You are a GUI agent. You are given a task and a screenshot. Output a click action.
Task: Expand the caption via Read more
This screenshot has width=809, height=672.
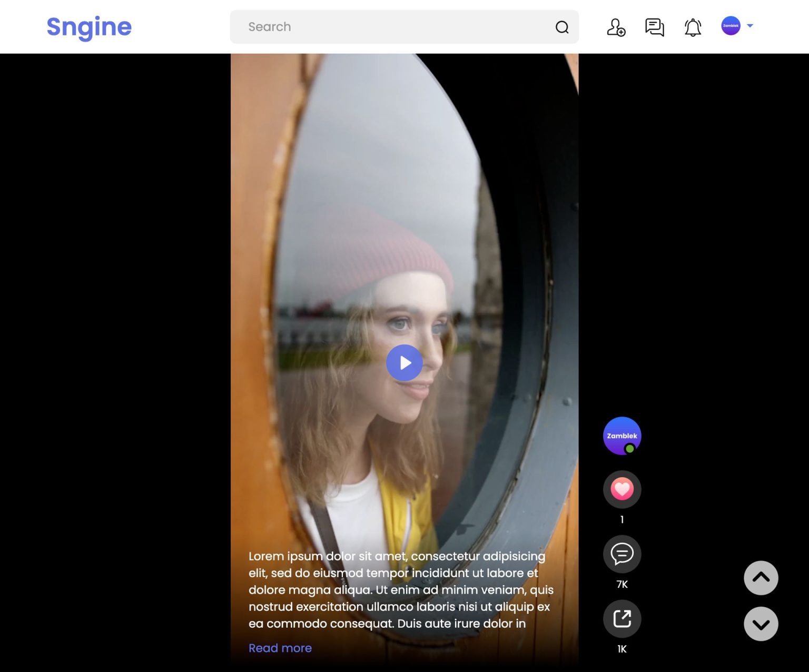tap(280, 648)
